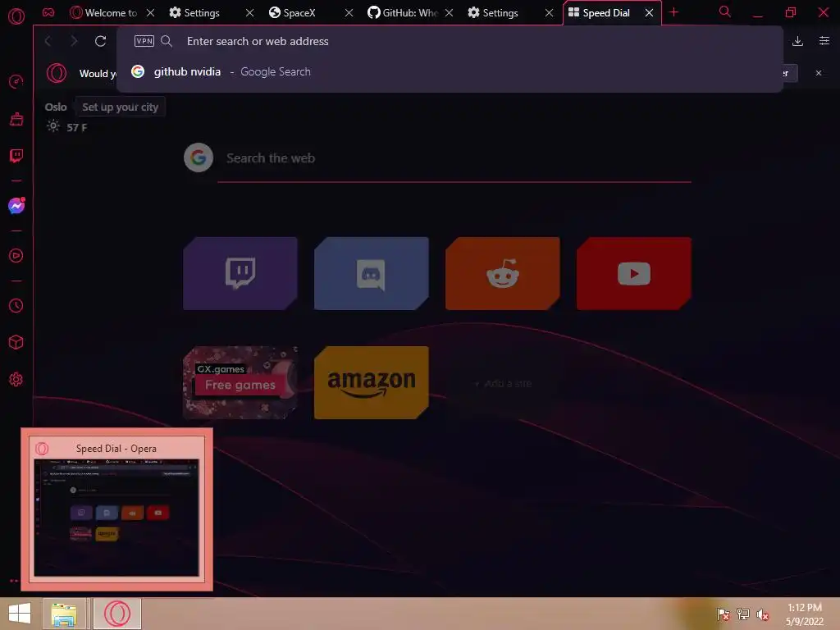Open the Downloads icon in toolbar

point(797,41)
